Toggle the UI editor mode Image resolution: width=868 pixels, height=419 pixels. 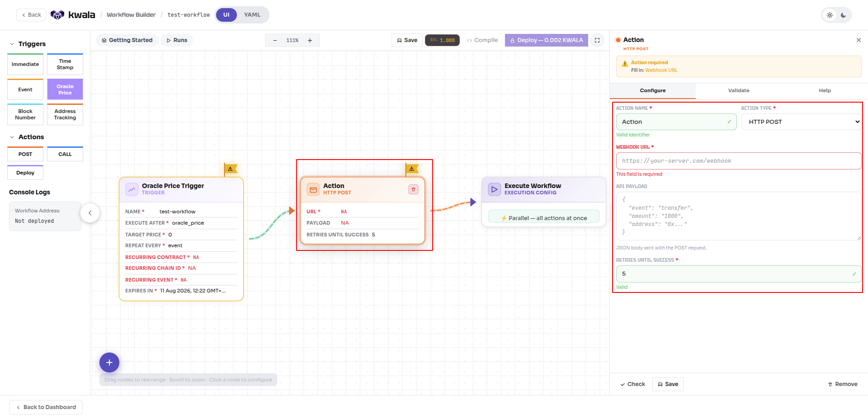[226, 15]
